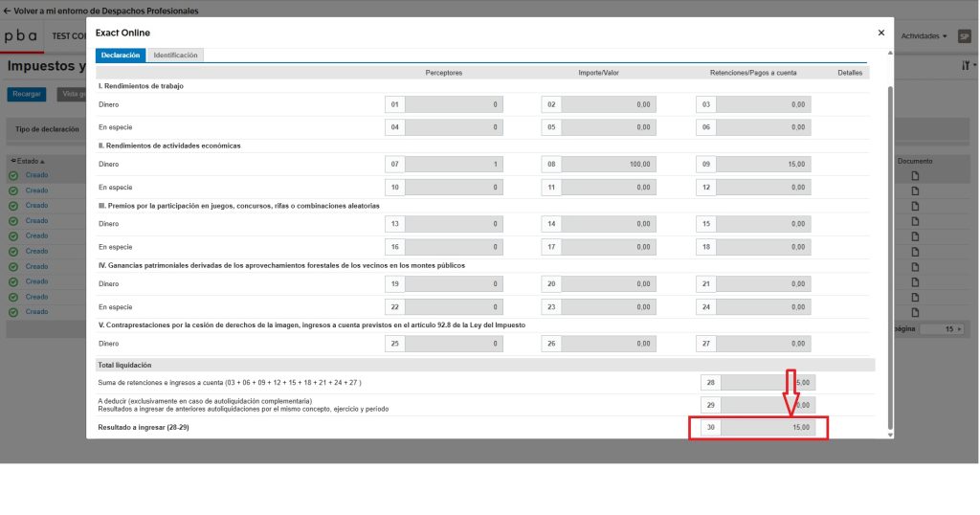
Task: Click the SP user avatar icon
Action: 964,36
